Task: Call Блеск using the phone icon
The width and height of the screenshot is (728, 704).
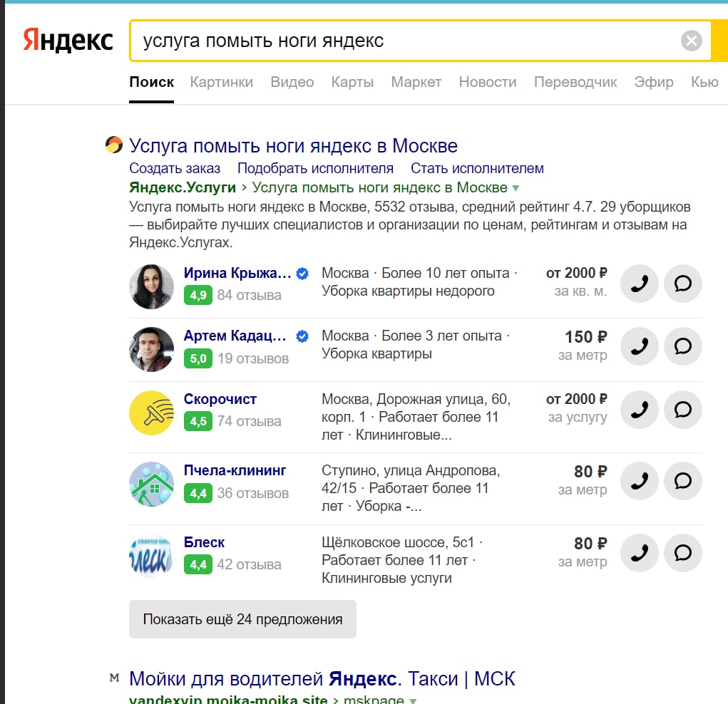Action: point(640,553)
